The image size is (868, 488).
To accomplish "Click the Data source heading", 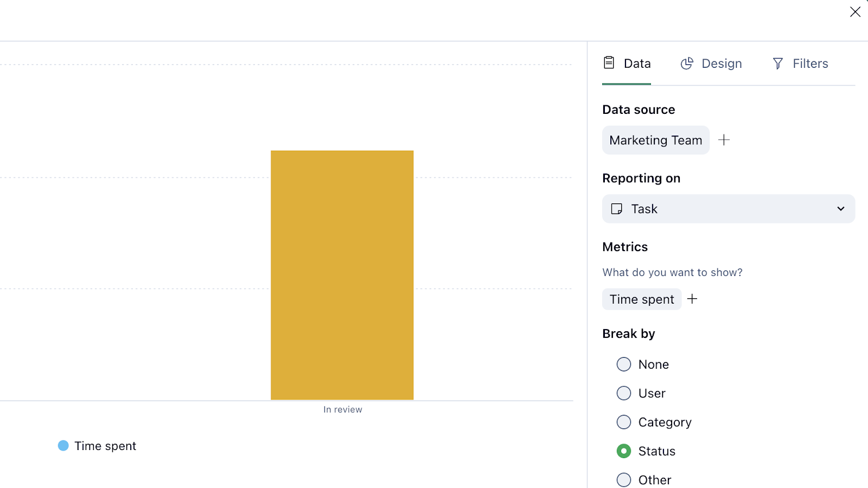I will click(639, 110).
